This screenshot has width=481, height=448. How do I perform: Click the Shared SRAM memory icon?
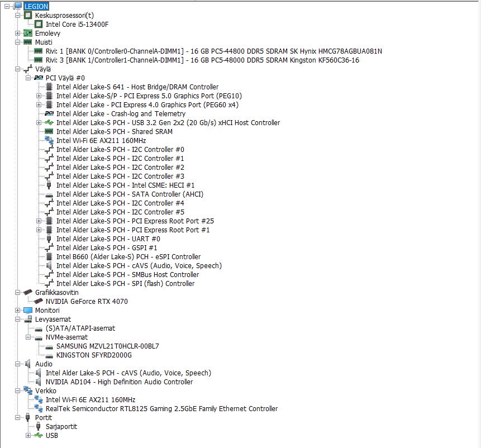pyautogui.click(x=49, y=131)
